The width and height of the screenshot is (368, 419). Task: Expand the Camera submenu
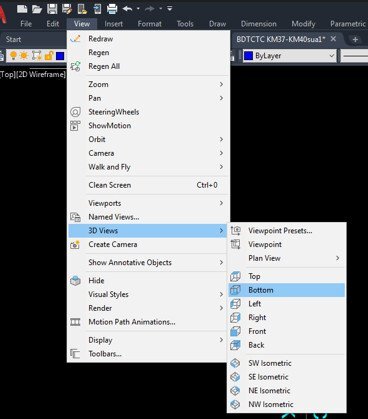pos(148,153)
